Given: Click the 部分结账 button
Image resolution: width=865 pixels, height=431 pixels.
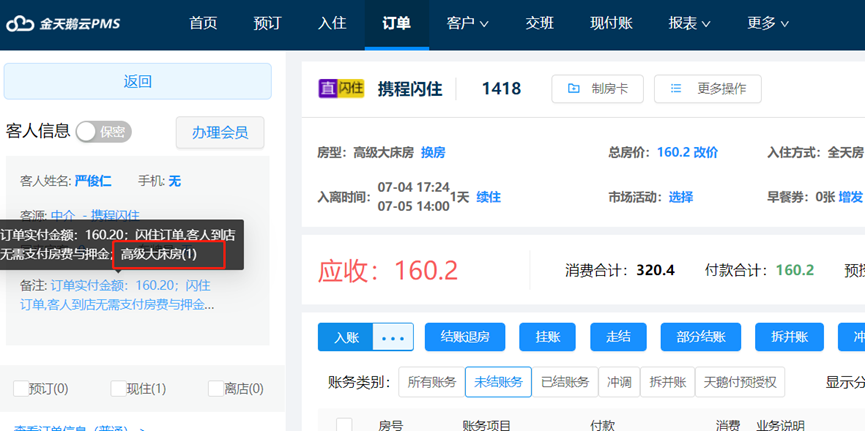Looking at the screenshot, I should tap(701, 337).
